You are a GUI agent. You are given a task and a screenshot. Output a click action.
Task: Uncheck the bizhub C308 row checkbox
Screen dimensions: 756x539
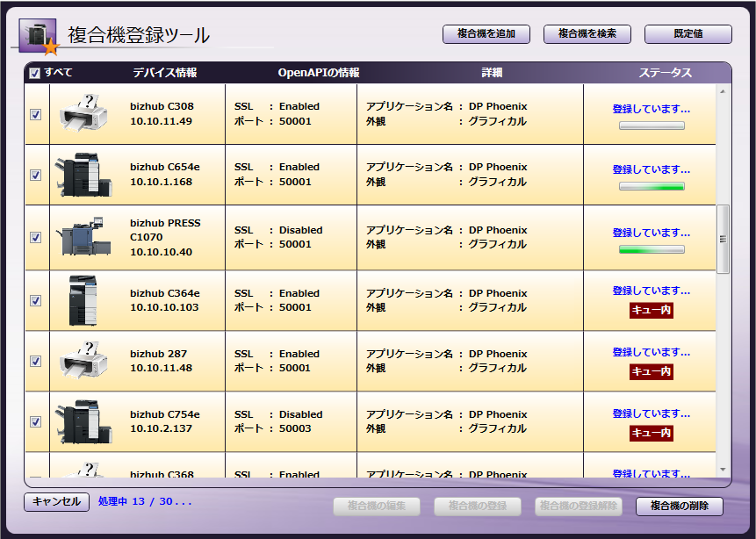tap(36, 114)
